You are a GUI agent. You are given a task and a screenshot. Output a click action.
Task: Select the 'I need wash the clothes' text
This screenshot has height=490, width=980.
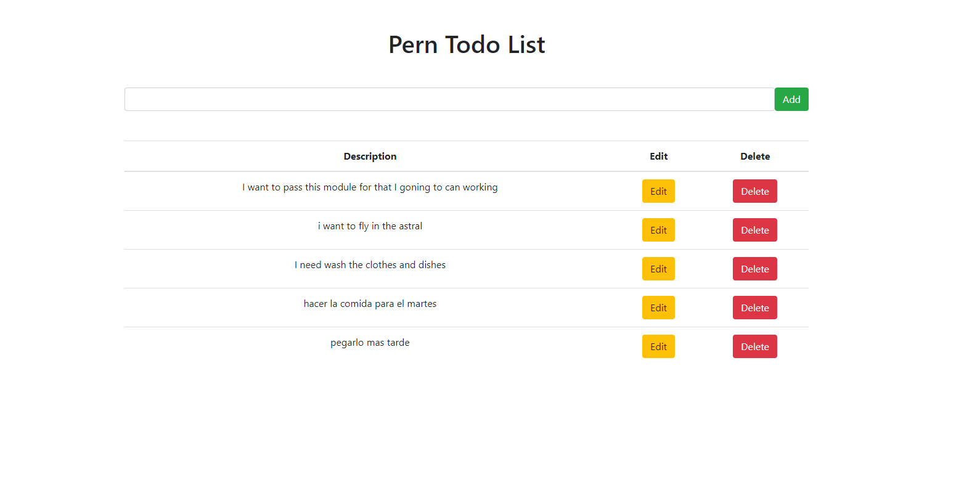tap(345, 265)
